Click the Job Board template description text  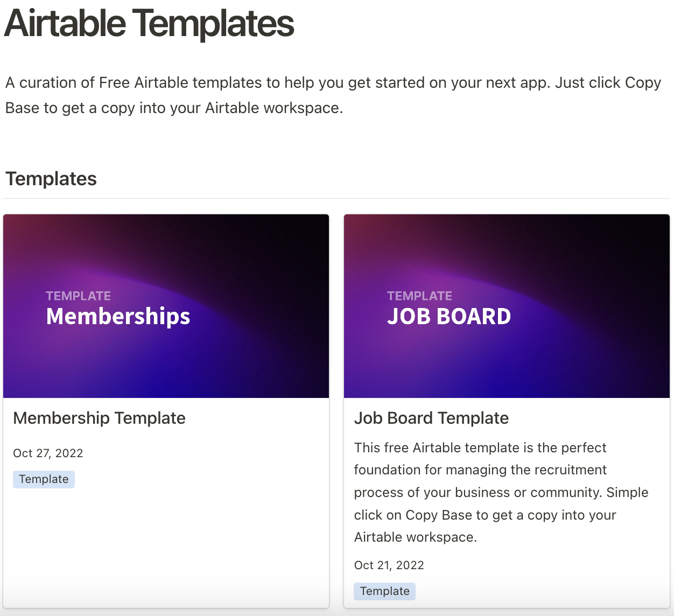point(501,492)
